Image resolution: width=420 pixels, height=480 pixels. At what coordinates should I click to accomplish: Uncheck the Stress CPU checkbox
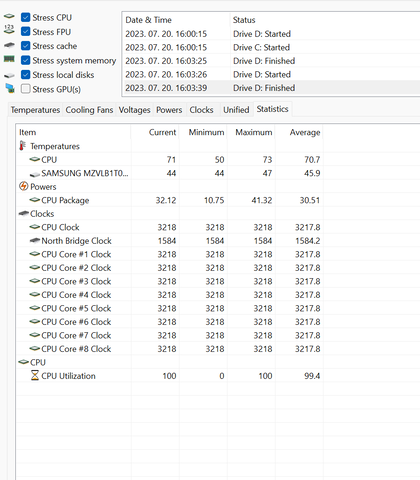[x=25, y=17]
